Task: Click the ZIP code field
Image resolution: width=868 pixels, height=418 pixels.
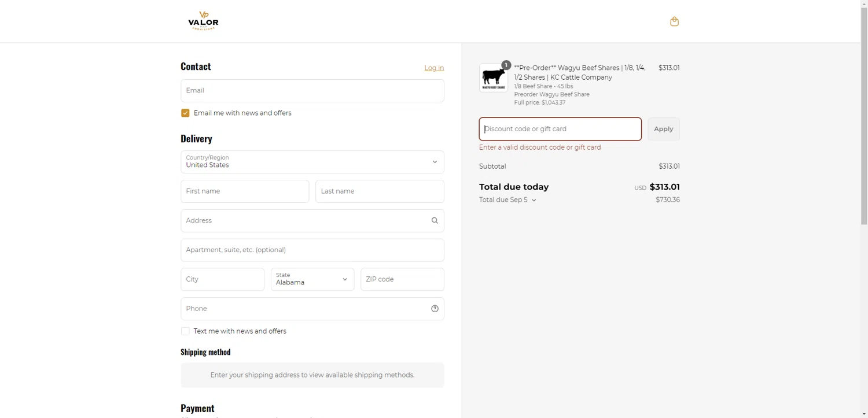Action: [x=402, y=279]
